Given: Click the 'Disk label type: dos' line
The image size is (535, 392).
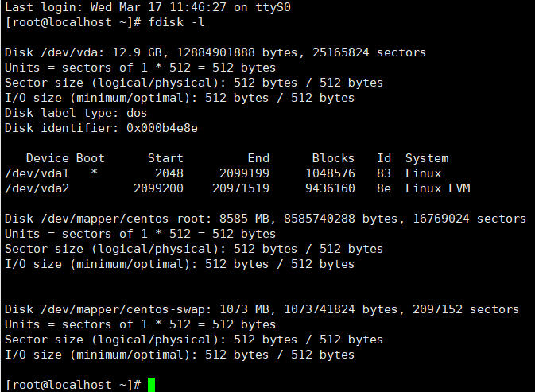Looking at the screenshot, I should click(76, 113).
